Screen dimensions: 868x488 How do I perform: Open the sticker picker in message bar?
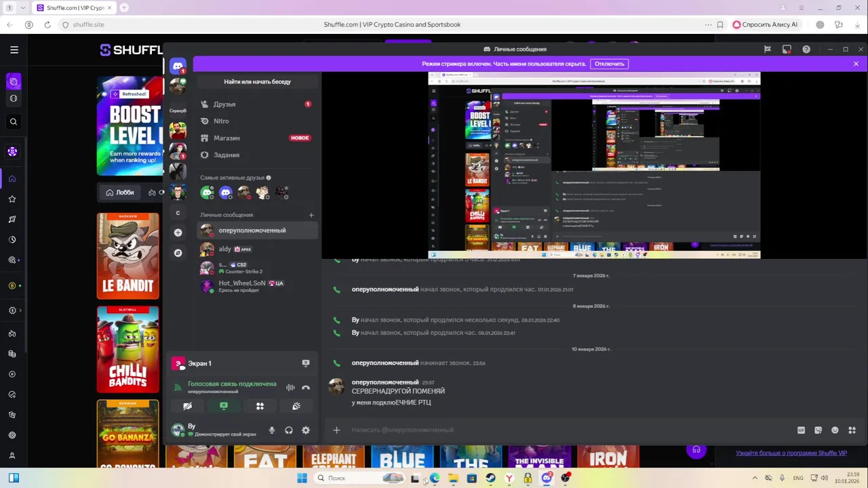pyautogui.click(x=818, y=430)
